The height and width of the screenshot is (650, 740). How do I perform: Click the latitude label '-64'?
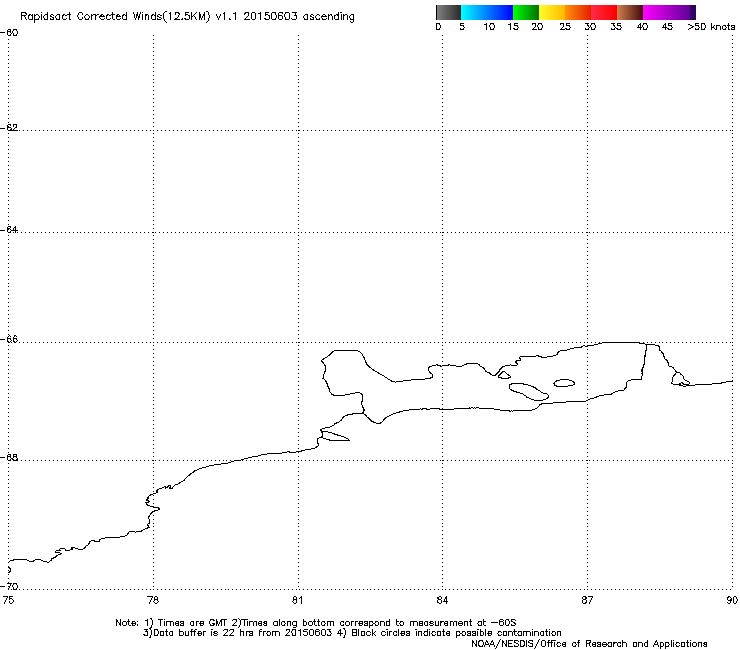[x=9, y=229]
